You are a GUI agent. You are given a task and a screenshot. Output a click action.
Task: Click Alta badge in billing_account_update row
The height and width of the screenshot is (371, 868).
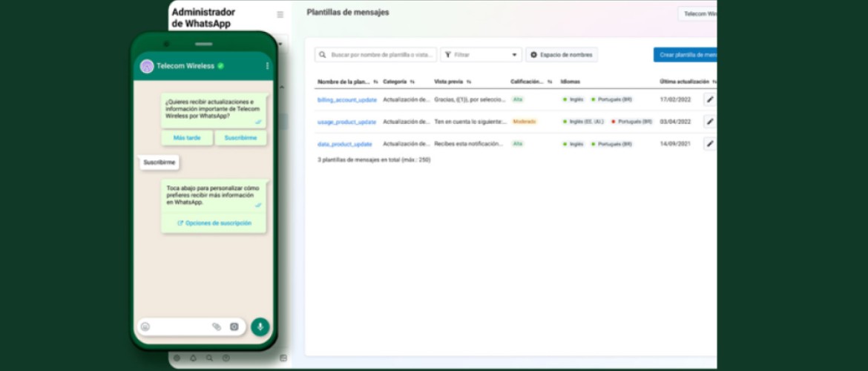(x=517, y=99)
